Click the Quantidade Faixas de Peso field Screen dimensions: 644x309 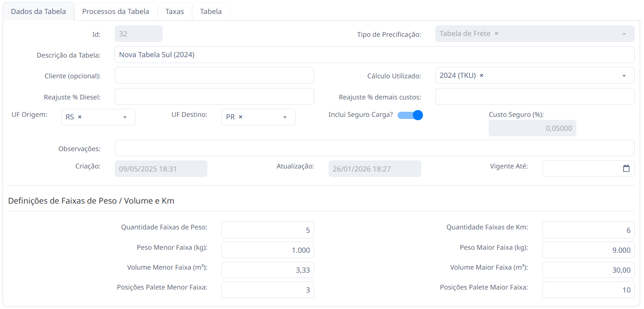pos(267,230)
